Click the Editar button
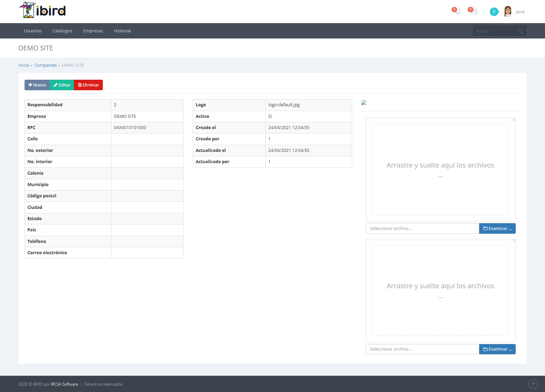Screen dimensions: 545x392 (62, 85)
